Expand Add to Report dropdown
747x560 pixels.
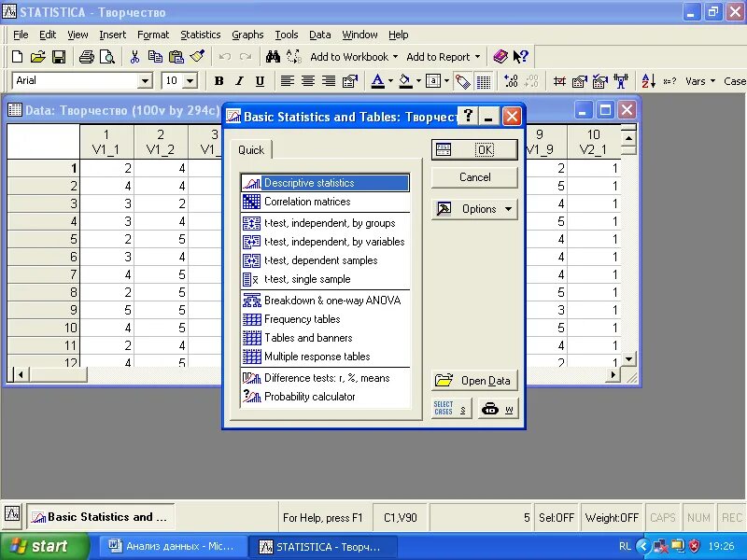(x=477, y=57)
